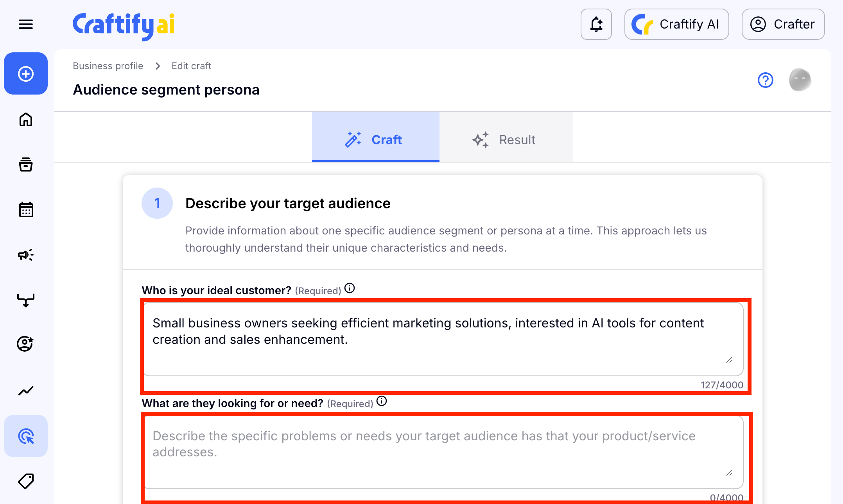
Task: Click the user star persona icon
Action: [x=26, y=344]
